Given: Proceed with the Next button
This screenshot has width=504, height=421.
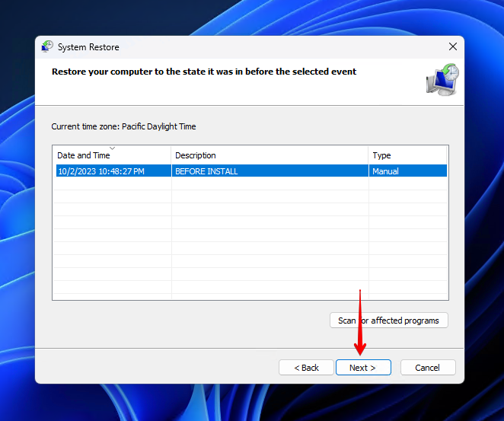Looking at the screenshot, I should point(363,368).
